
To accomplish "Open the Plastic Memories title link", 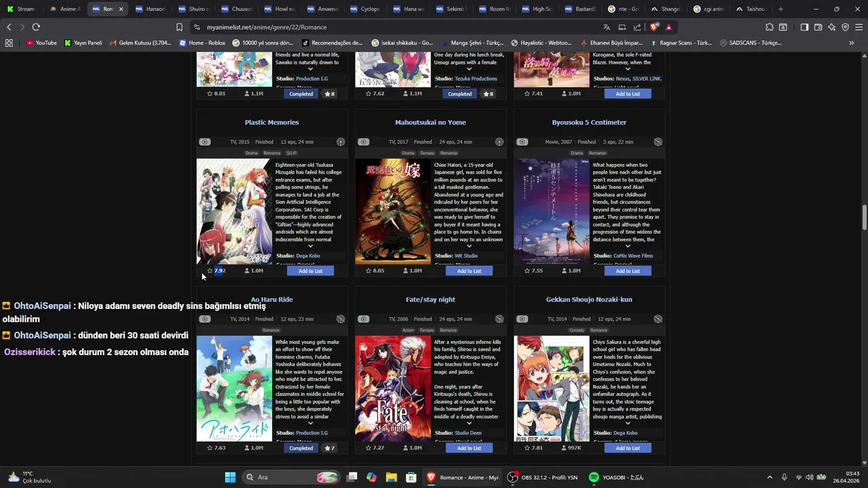I will 272,123.
